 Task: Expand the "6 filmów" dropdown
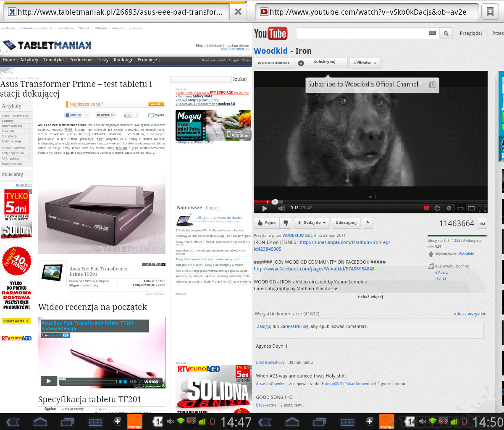pos(365,63)
